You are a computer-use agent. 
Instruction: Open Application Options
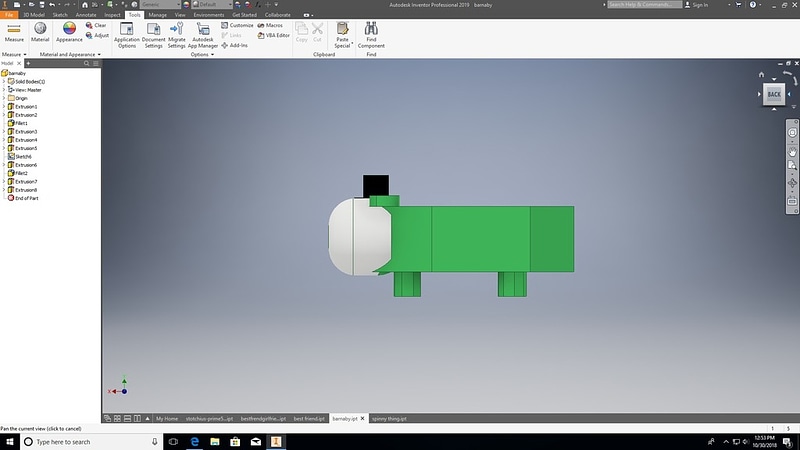click(127, 35)
